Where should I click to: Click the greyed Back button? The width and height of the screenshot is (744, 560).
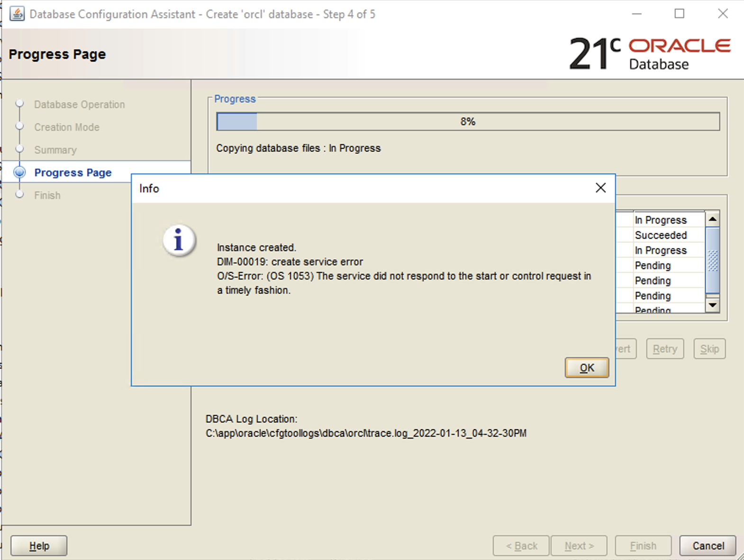coord(521,546)
